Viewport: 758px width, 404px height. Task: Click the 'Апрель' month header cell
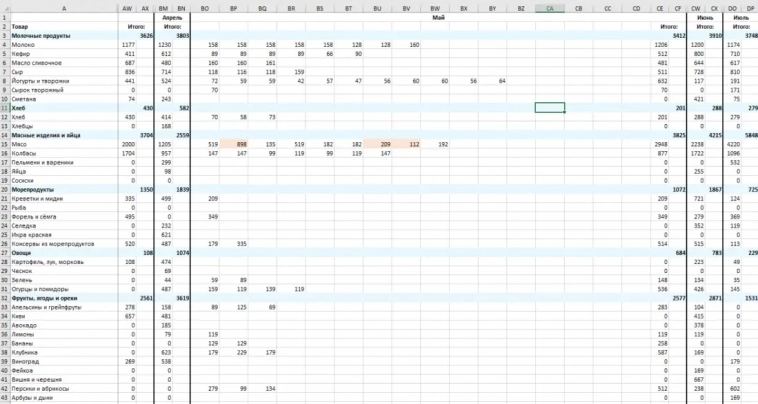pyautogui.click(x=172, y=17)
